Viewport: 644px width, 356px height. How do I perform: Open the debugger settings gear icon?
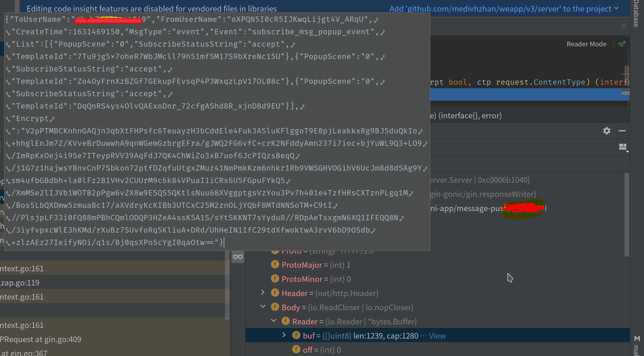click(x=607, y=131)
